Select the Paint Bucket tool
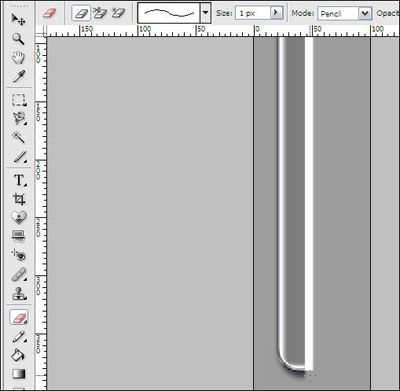This screenshot has width=400, height=391. coord(19,355)
